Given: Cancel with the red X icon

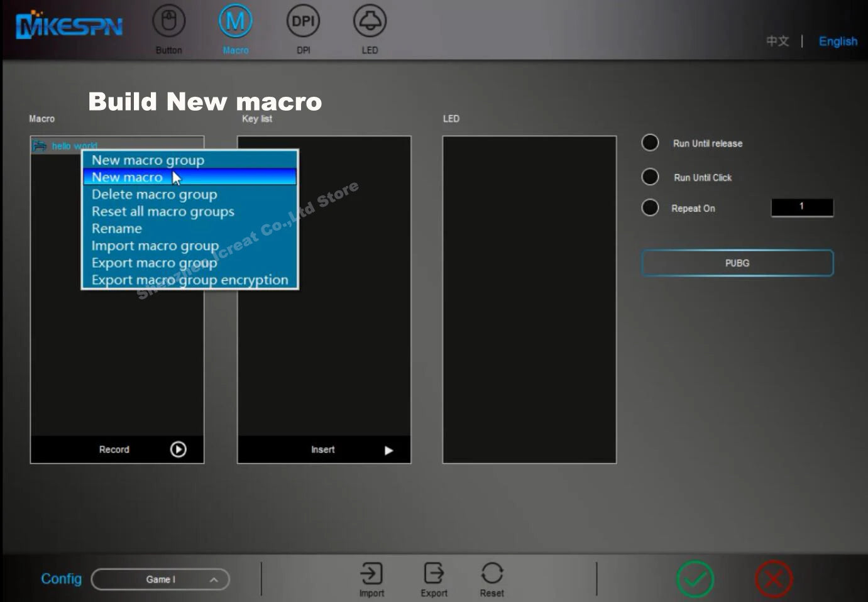Looking at the screenshot, I should pos(774,579).
